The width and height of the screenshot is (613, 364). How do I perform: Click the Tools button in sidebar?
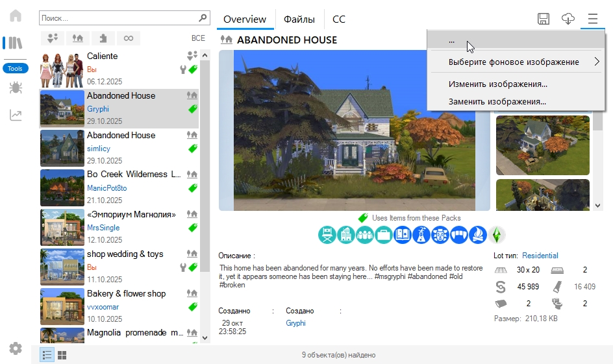click(x=15, y=68)
